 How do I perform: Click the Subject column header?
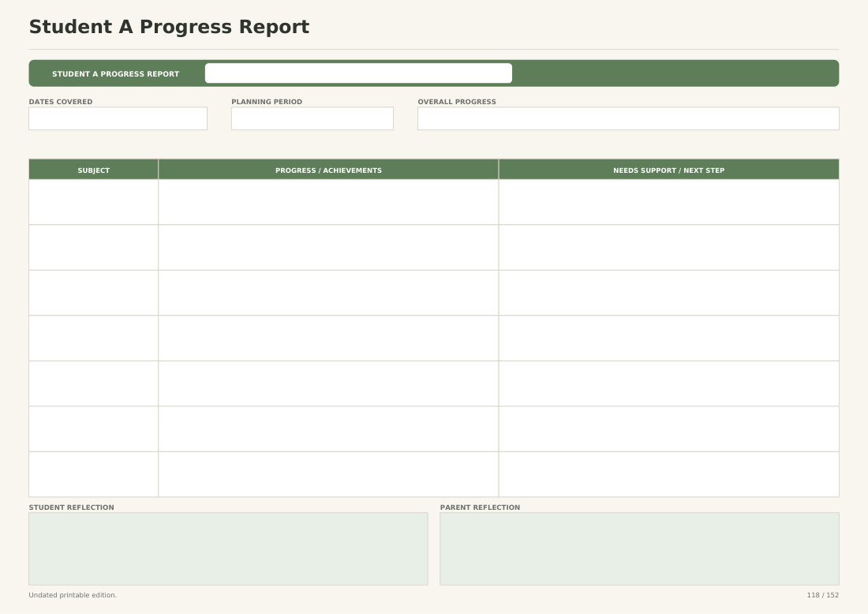(94, 170)
